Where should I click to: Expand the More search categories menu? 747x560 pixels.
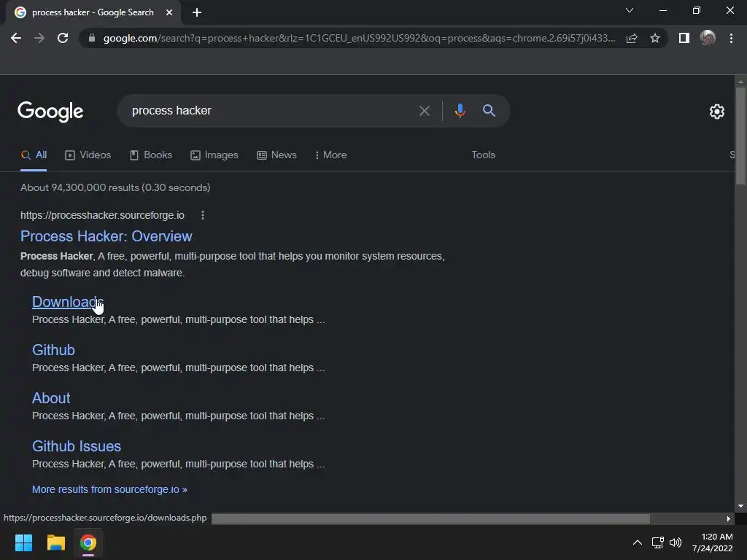[331, 155]
